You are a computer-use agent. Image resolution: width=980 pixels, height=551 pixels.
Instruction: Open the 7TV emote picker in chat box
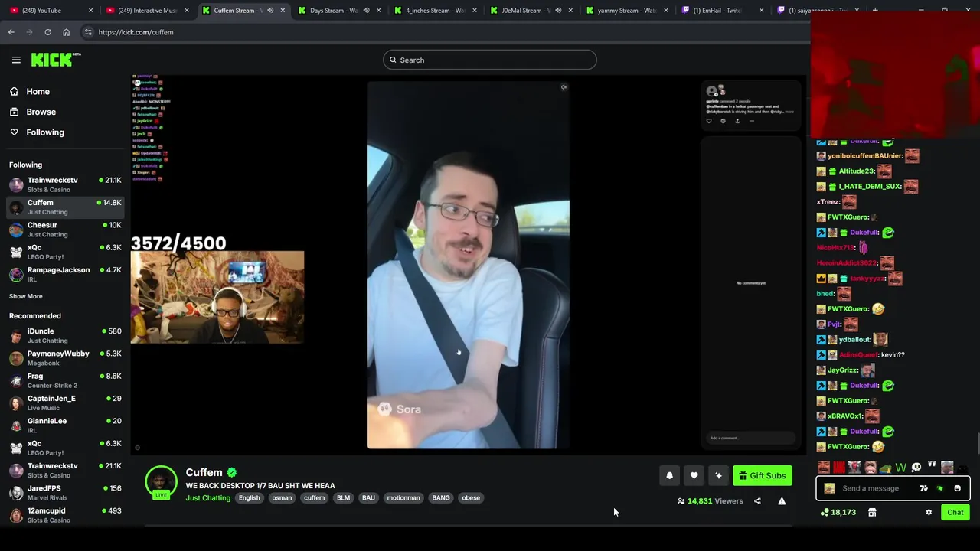[923, 488]
